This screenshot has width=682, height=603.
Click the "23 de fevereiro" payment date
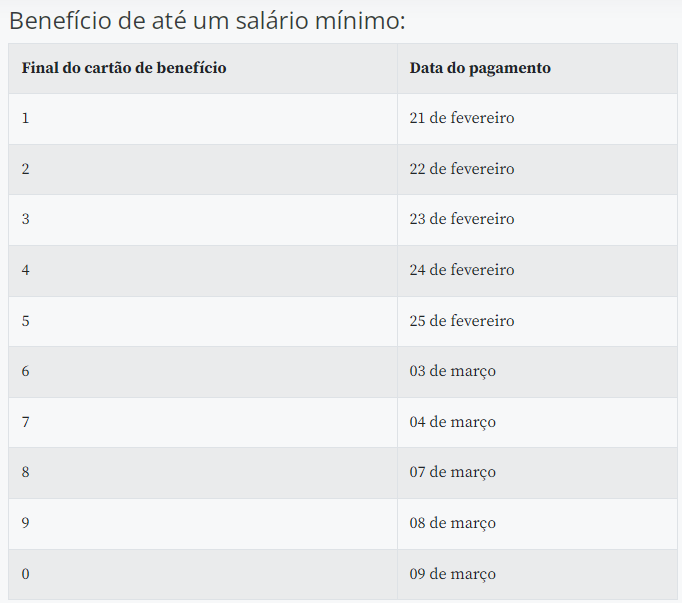tap(462, 219)
